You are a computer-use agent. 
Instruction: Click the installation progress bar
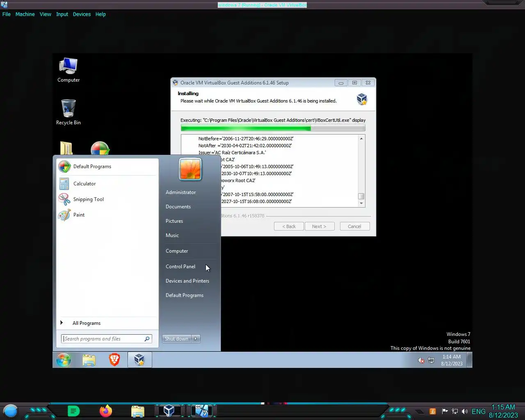tap(273, 128)
